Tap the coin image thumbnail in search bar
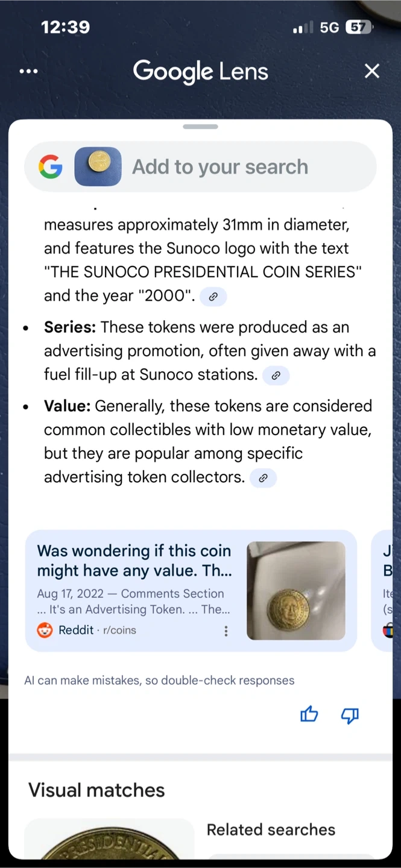Image resolution: width=401 pixels, height=868 pixels. (98, 166)
